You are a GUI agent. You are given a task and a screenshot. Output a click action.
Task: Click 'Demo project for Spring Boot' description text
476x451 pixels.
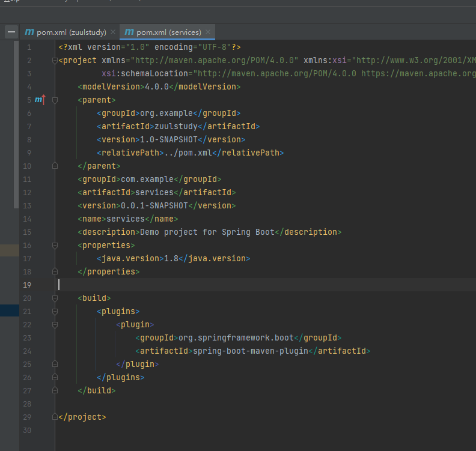[207, 232]
